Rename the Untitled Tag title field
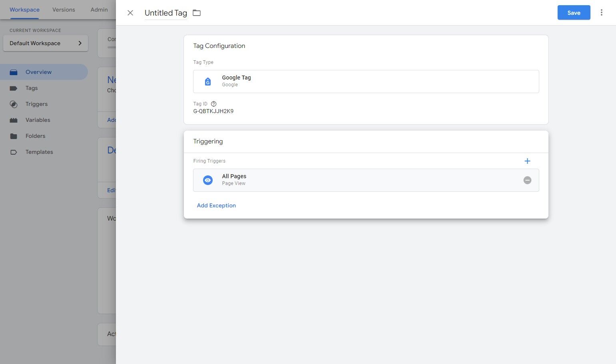 pos(166,13)
